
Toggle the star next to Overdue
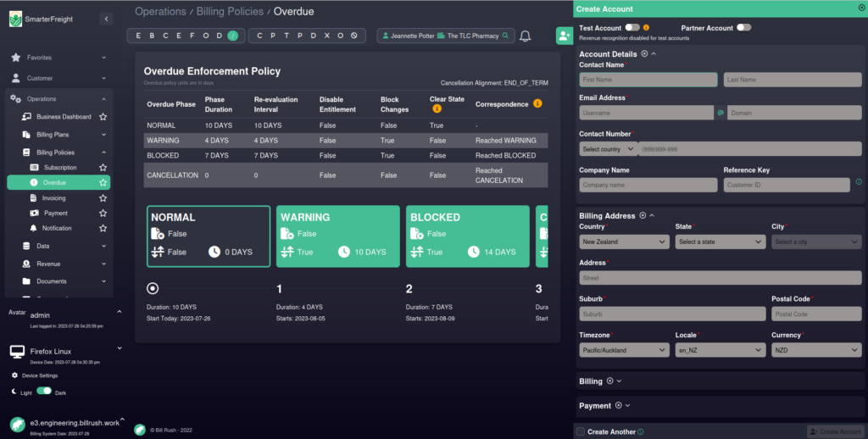coord(103,183)
